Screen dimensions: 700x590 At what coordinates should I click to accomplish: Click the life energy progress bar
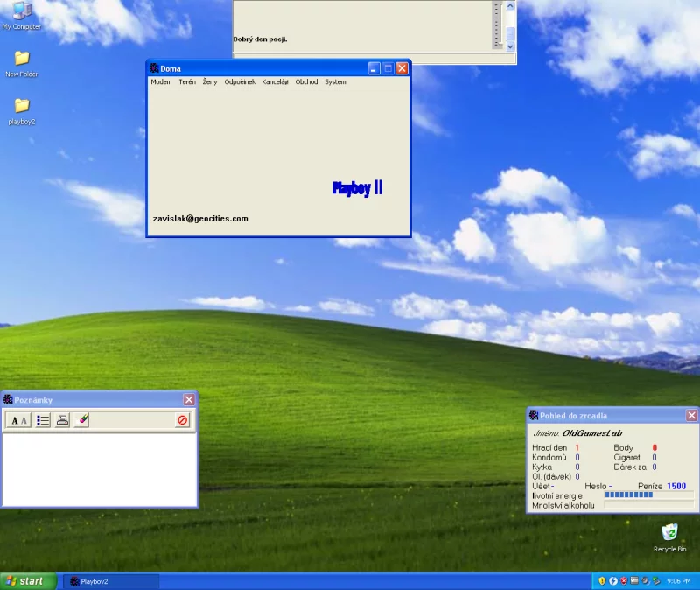point(649,495)
